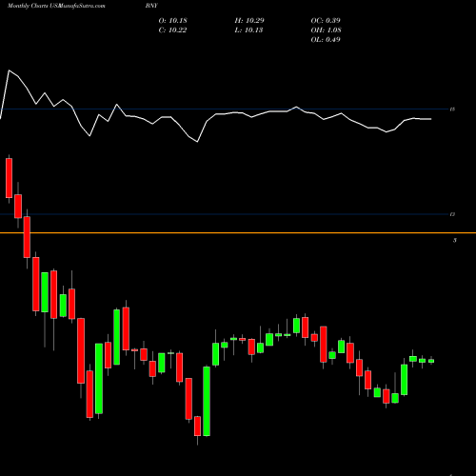Click the BNY ticker symbol label

click(151, 6)
